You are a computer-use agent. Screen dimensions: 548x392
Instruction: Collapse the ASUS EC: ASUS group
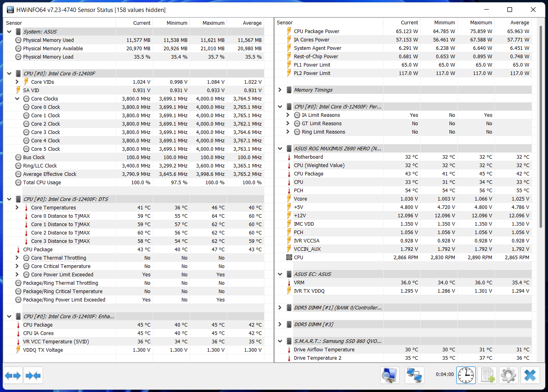click(x=280, y=274)
